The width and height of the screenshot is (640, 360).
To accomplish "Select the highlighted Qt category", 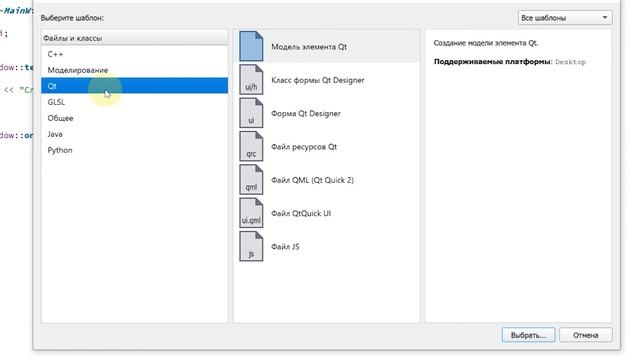I will pos(134,86).
